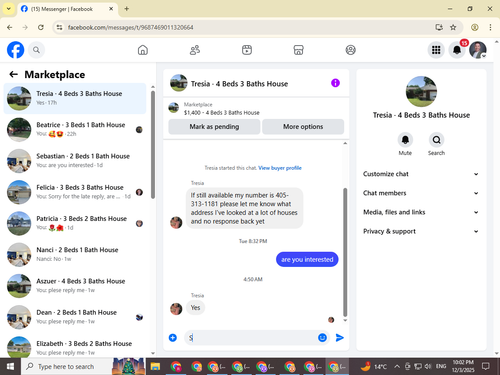Open the Marketplace storefront icon
This screenshot has width=500, height=375.
click(298, 50)
